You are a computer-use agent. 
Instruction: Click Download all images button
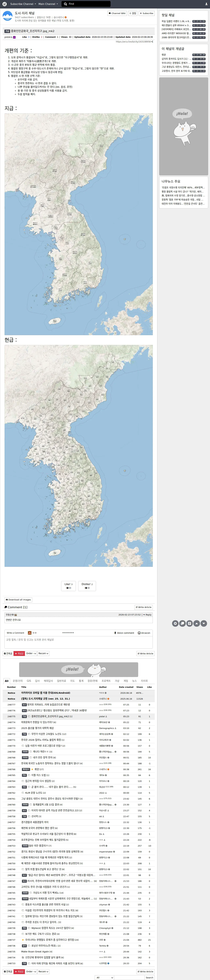click(x=18, y=600)
